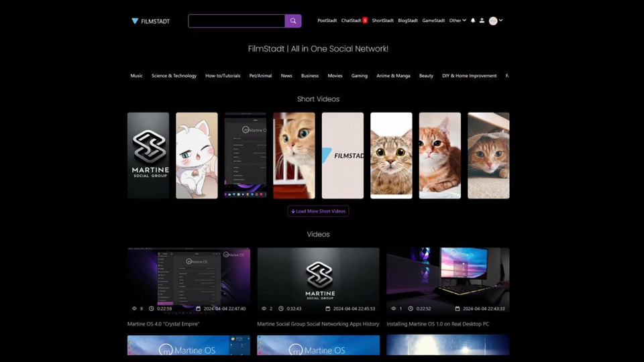Open the Real Desktop PC video thumbnail
The image size is (644, 362).
tap(447, 280)
